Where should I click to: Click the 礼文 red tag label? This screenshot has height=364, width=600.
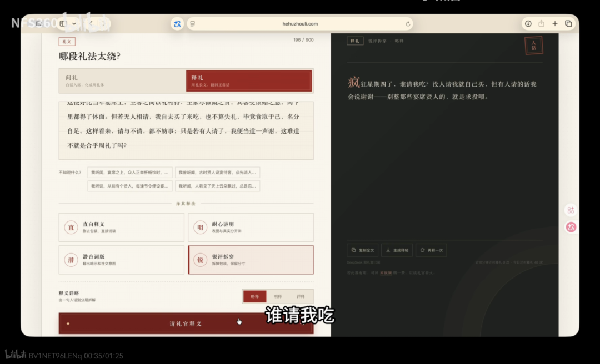click(67, 42)
